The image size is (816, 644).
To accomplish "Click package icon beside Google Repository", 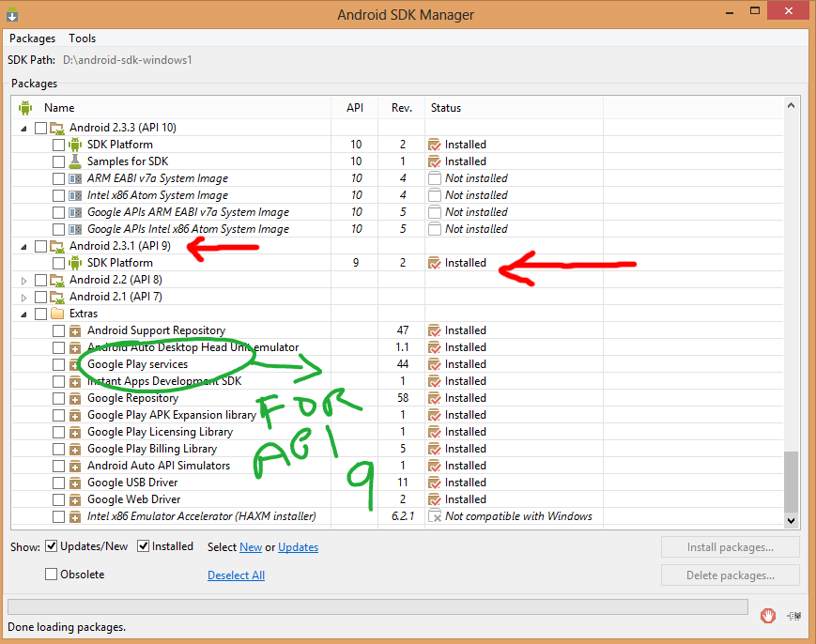I will click(75, 398).
